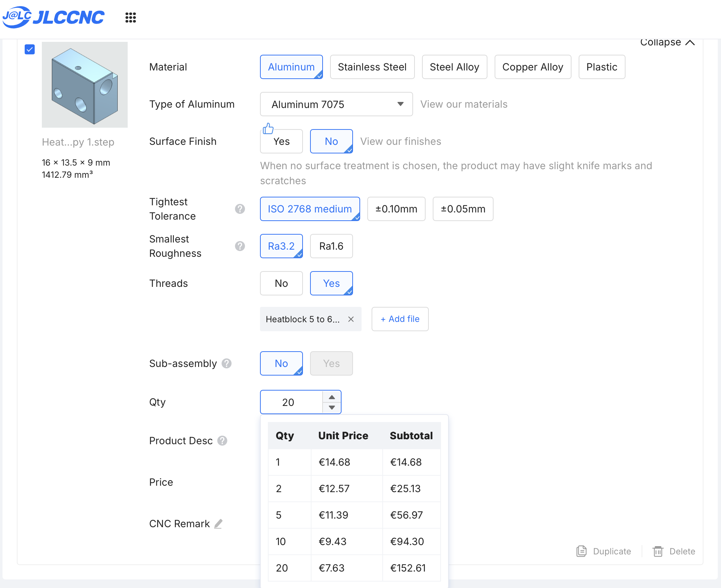Switch material to Copper Alloy

pyautogui.click(x=533, y=67)
